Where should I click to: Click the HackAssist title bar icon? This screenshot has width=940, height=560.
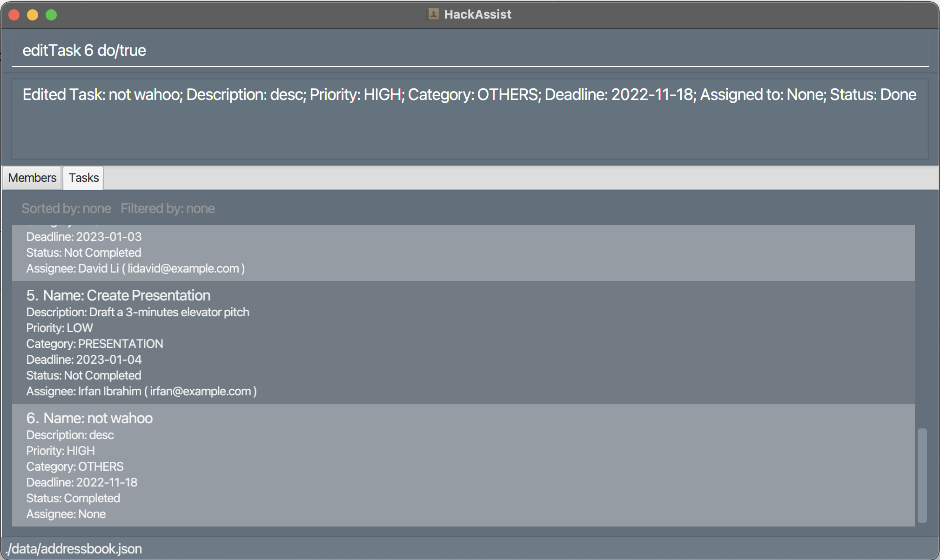(x=433, y=14)
